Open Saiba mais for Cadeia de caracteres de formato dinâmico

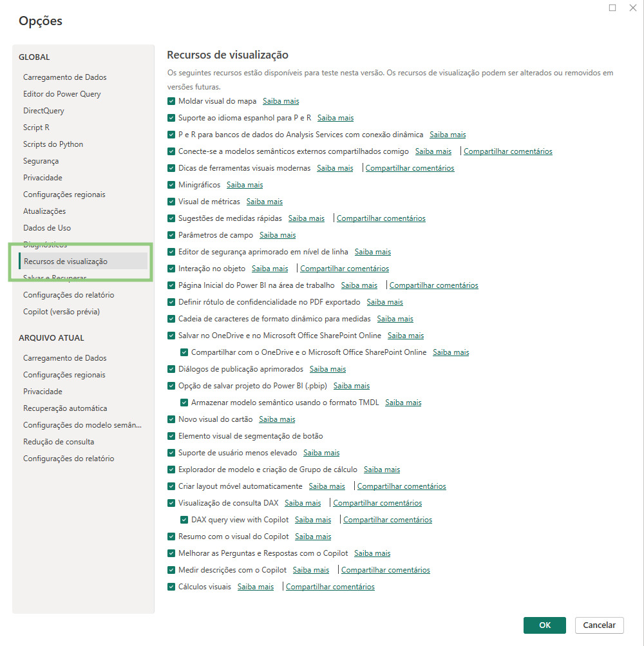[395, 318]
